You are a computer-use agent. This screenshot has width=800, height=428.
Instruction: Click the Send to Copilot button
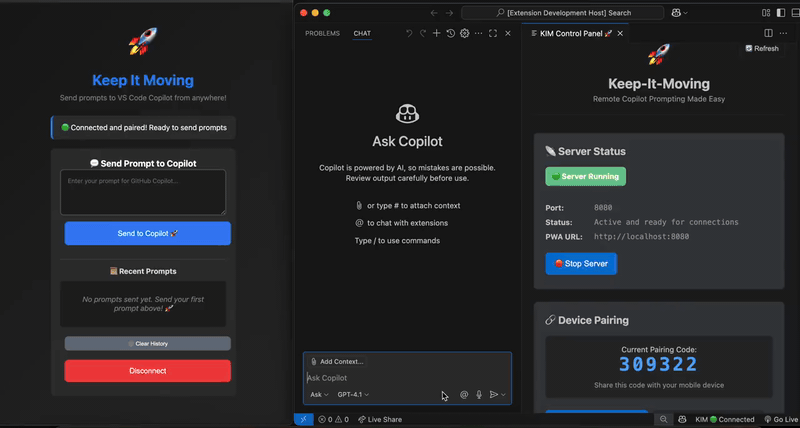pyautogui.click(x=147, y=233)
